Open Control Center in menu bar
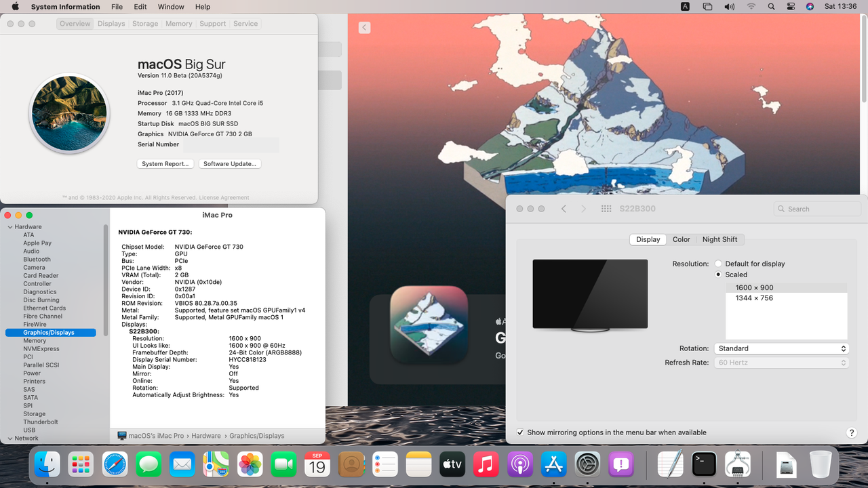The image size is (868, 488). pyautogui.click(x=791, y=7)
